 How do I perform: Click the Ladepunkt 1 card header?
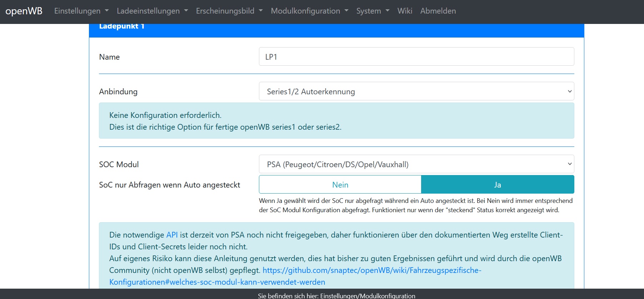tap(336, 29)
